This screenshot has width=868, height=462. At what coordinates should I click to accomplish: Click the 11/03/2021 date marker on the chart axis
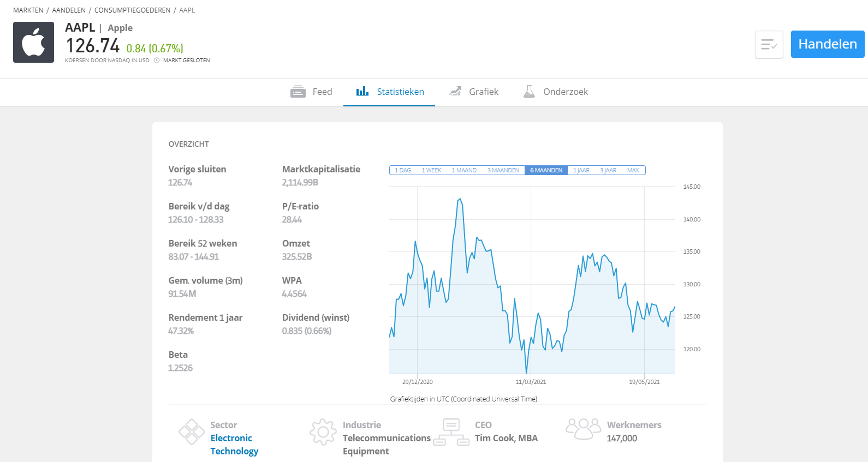tap(531, 382)
